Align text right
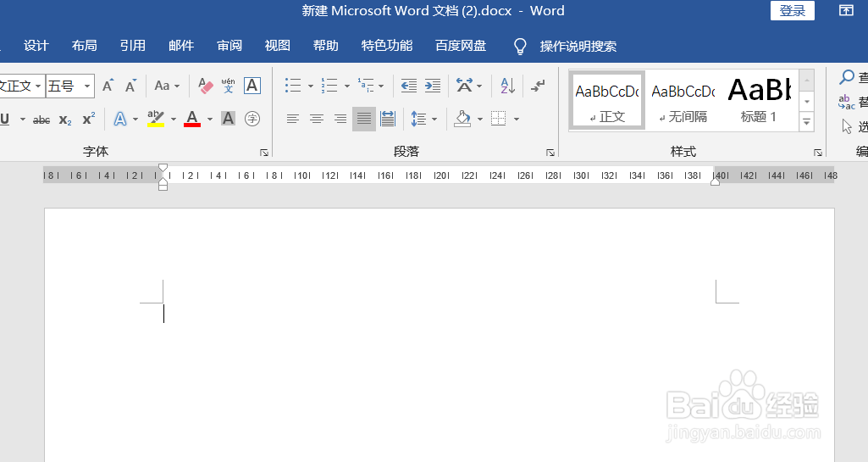 coord(340,119)
